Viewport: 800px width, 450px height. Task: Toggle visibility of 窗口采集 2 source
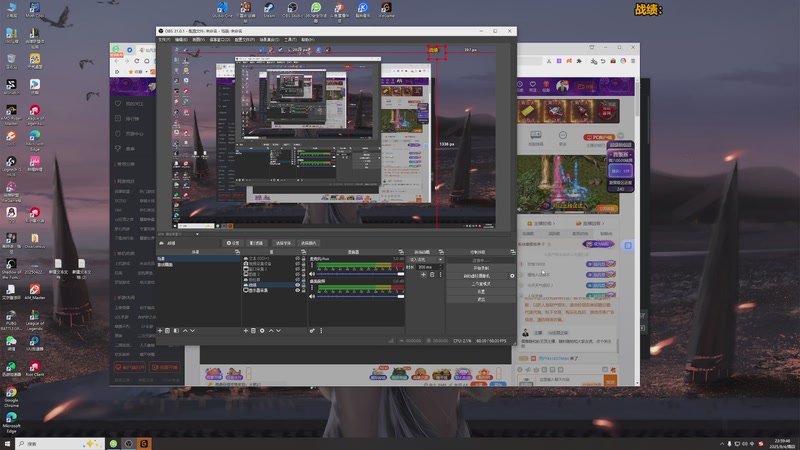point(297,269)
